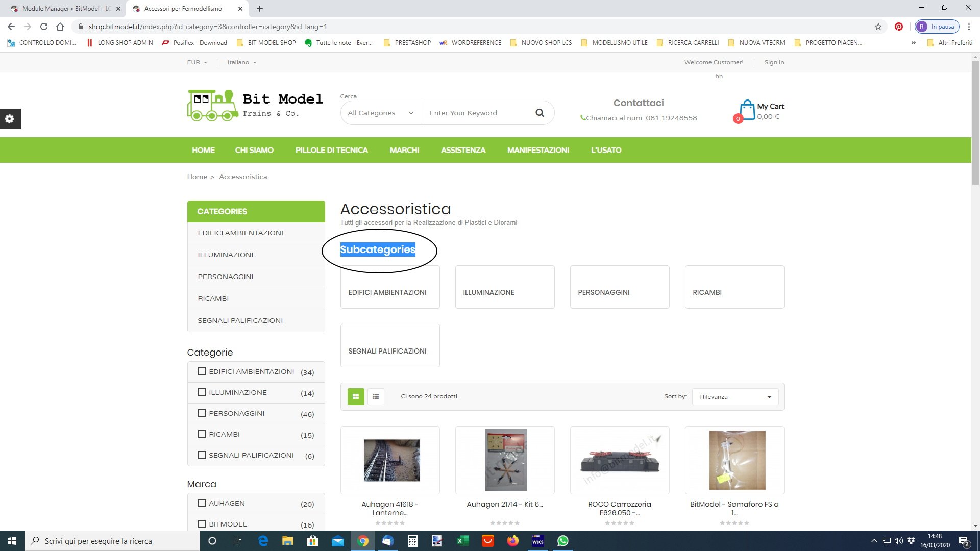Viewport: 980px width, 551px height.
Task: Go to the MARCHI menu page
Action: [x=404, y=150]
